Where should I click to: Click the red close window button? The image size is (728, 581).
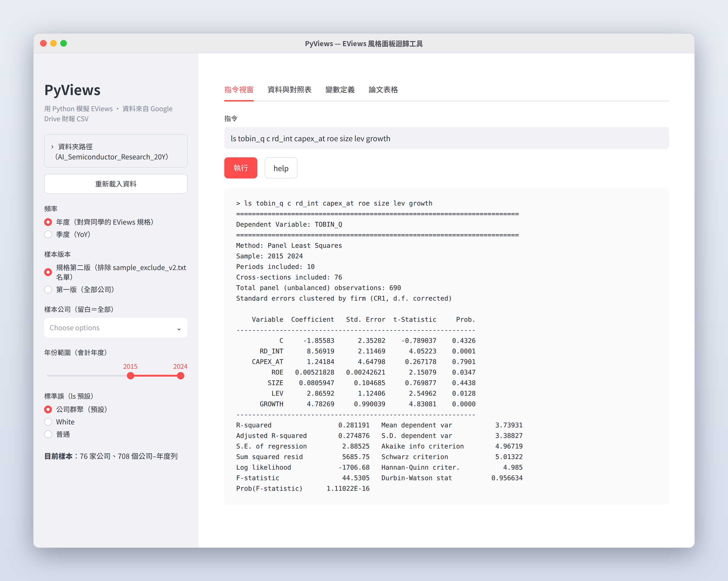point(43,43)
